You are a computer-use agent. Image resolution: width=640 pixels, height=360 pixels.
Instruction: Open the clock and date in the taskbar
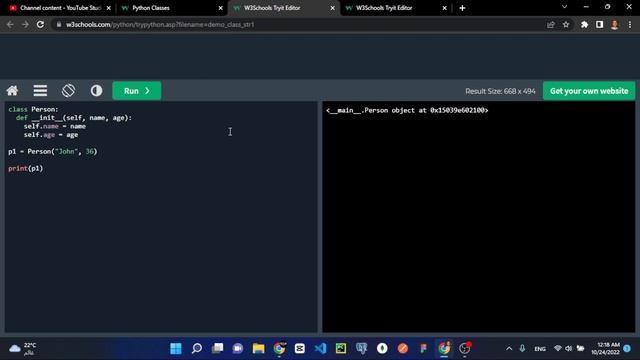[606, 348]
